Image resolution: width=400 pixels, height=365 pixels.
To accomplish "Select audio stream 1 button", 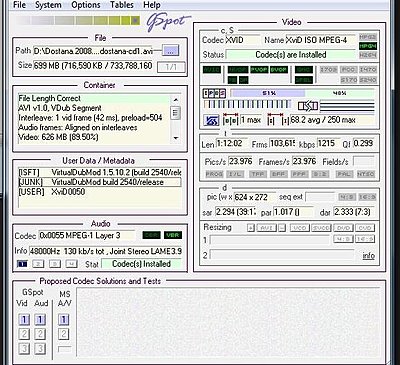I will [x=22, y=264].
